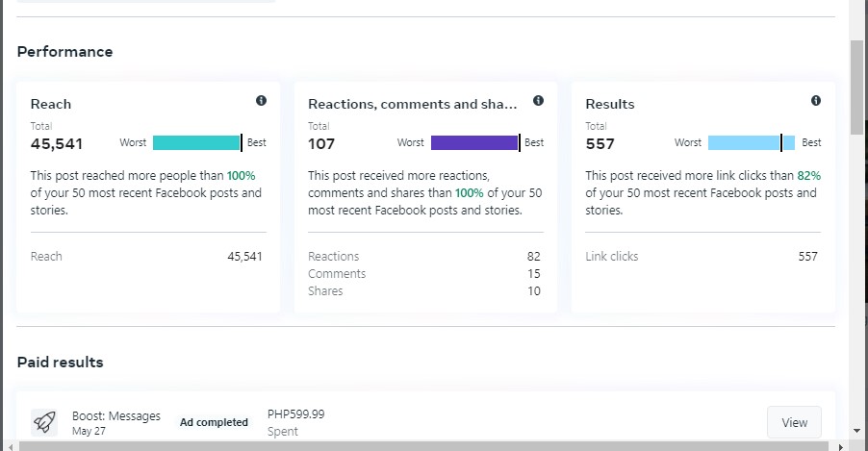Click the Link clicks row
The height and width of the screenshot is (451, 868).
[702, 256]
